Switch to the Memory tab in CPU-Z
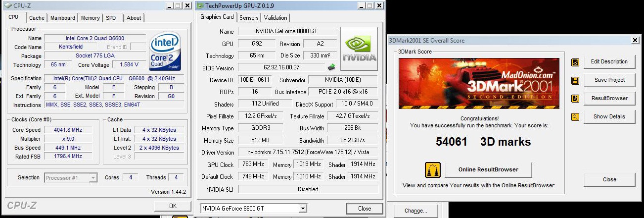This screenshot has height=218, width=644. click(x=90, y=18)
